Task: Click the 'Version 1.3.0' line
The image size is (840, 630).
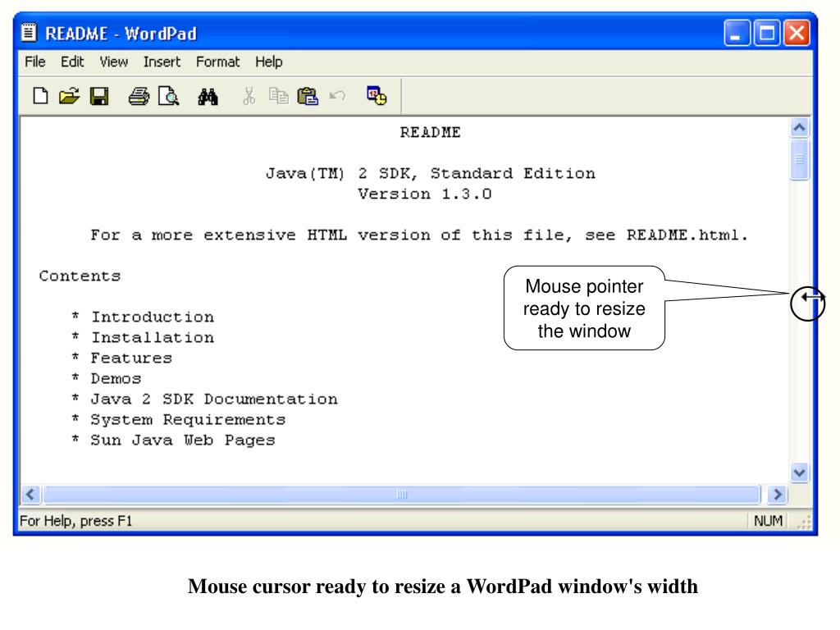Action: [425, 194]
